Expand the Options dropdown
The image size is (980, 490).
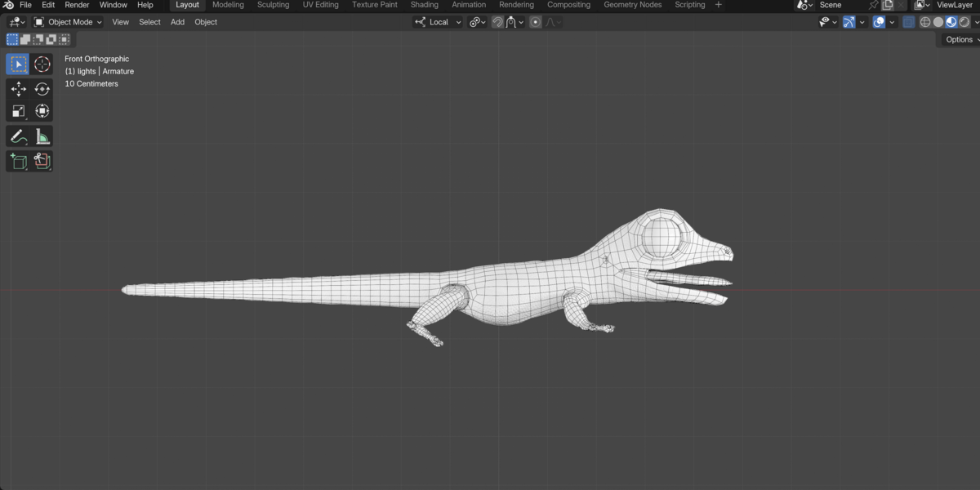pyautogui.click(x=960, y=39)
